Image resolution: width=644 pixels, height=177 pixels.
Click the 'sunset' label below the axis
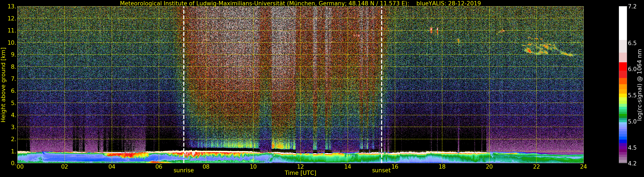(x=381, y=170)
